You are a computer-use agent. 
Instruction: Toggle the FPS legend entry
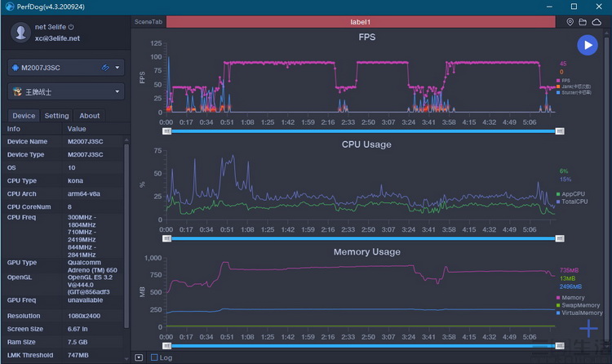click(x=563, y=81)
